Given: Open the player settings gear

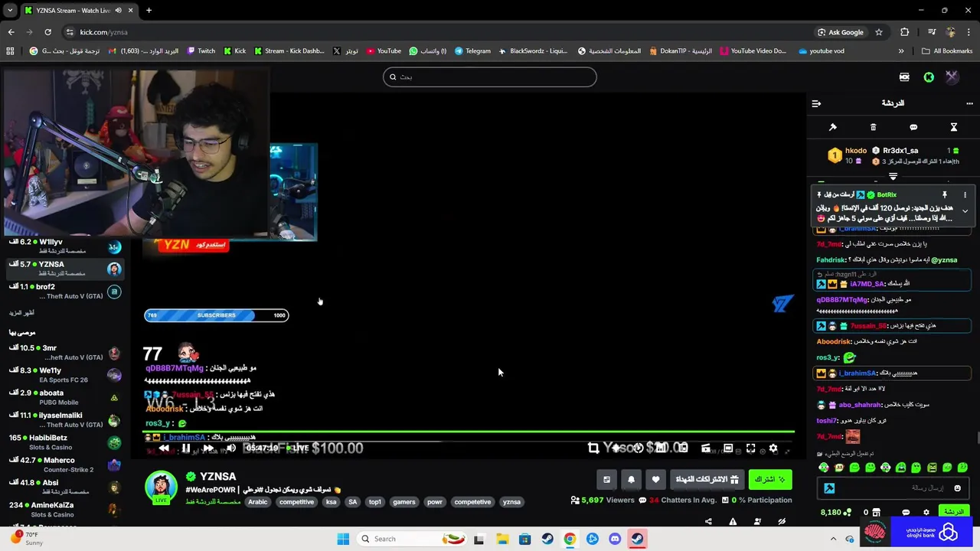Looking at the screenshot, I should [x=773, y=448].
